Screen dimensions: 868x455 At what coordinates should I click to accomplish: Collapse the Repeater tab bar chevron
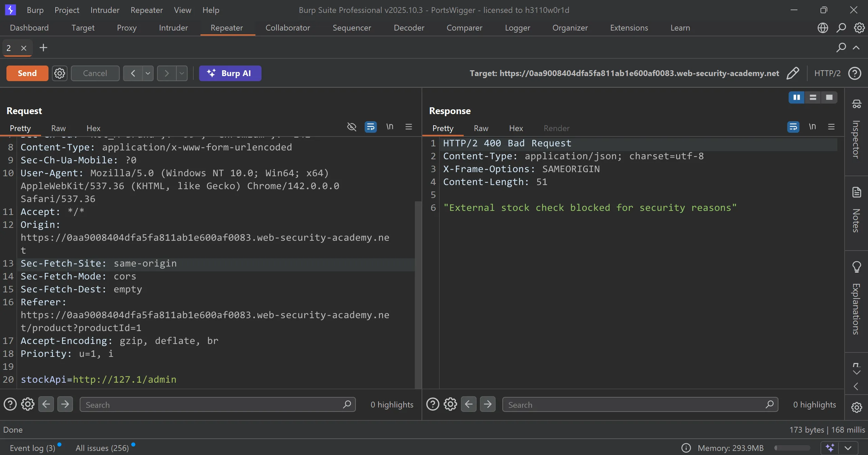(x=856, y=48)
